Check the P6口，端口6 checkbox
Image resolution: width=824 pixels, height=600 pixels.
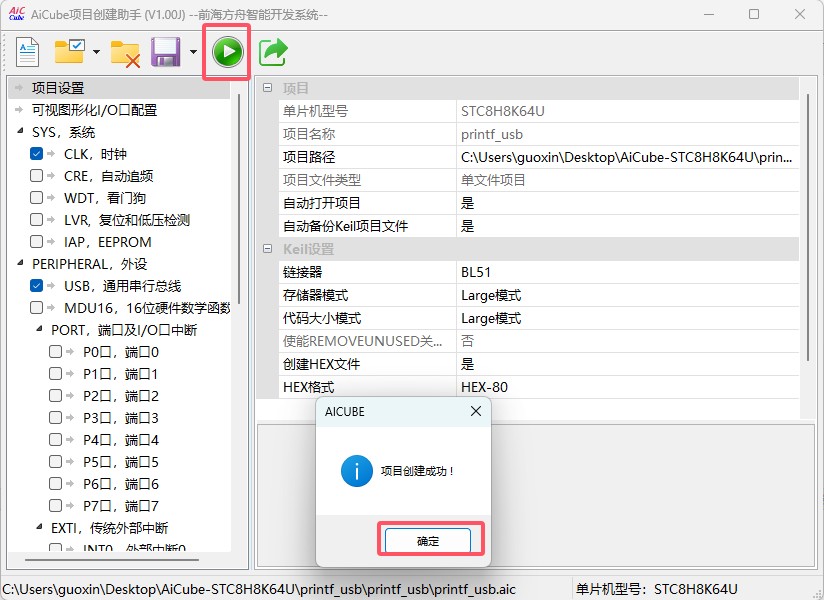point(56,483)
